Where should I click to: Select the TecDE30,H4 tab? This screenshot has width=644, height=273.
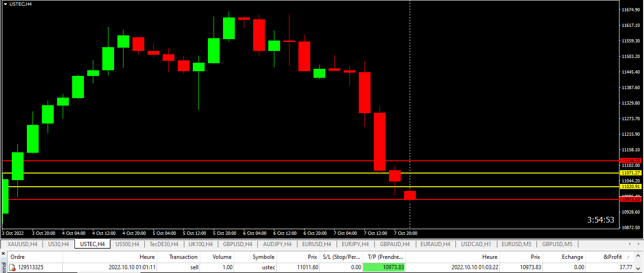coord(164,244)
